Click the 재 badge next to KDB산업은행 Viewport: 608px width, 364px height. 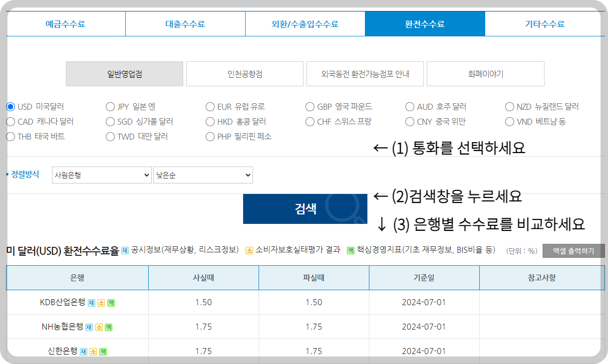91,303
